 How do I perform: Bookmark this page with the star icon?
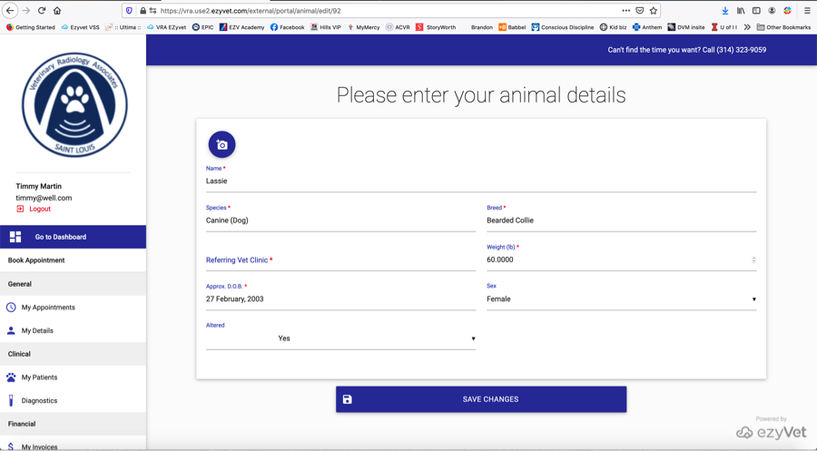pyautogui.click(x=654, y=10)
